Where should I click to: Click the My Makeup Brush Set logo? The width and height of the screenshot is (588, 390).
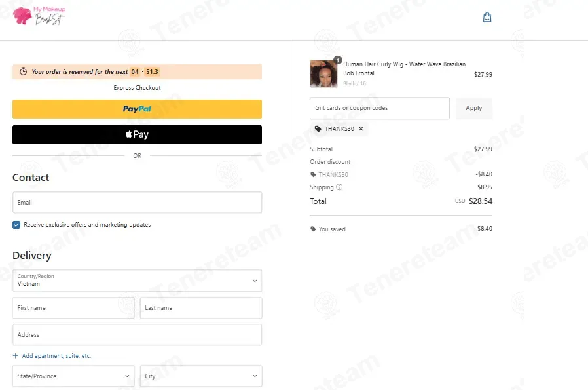[x=39, y=15]
